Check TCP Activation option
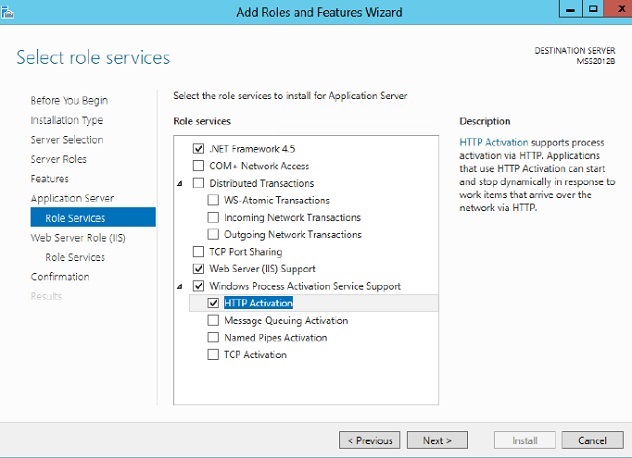Screen dimensions: 632x458 213,354
